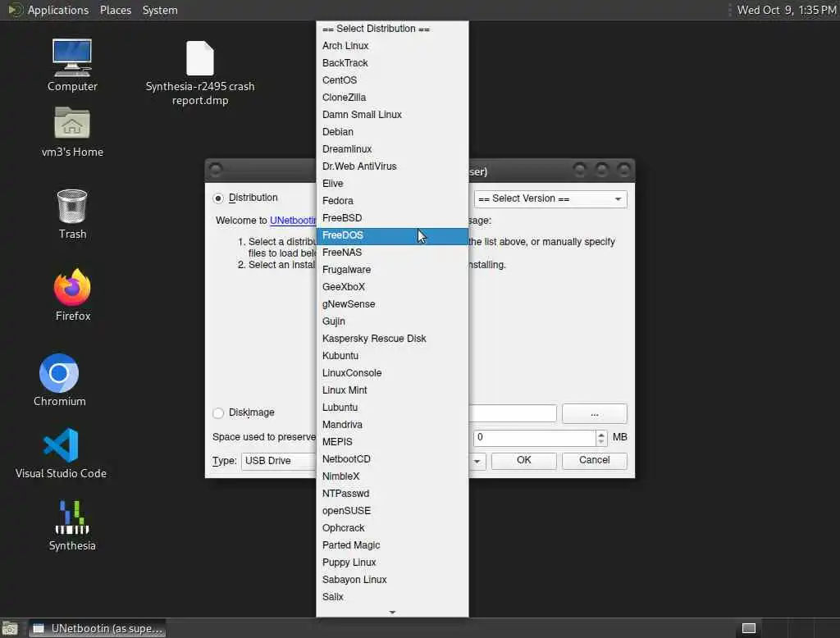Choose Mandriva from the distribution list

[x=392, y=424]
